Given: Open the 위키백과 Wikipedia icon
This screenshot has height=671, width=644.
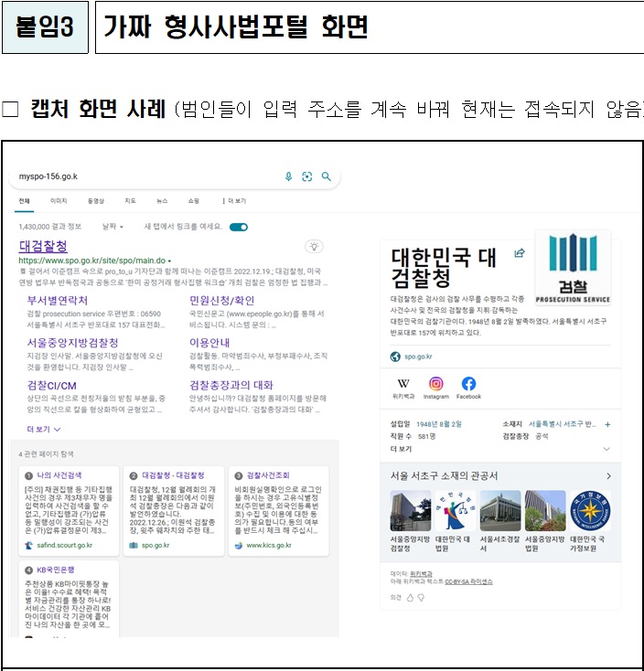Looking at the screenshot, I should click(403, 383).
